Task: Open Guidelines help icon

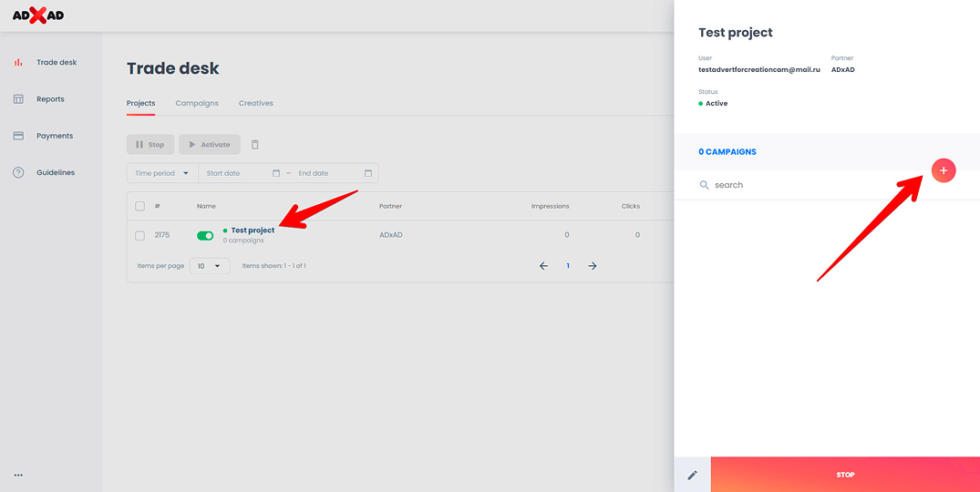Action: point(18,173)
